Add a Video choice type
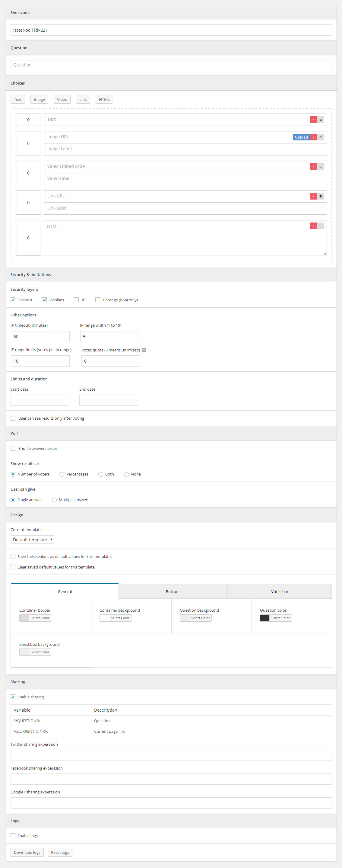The width and height of the screenshot is (342, 868). (62, 99)
